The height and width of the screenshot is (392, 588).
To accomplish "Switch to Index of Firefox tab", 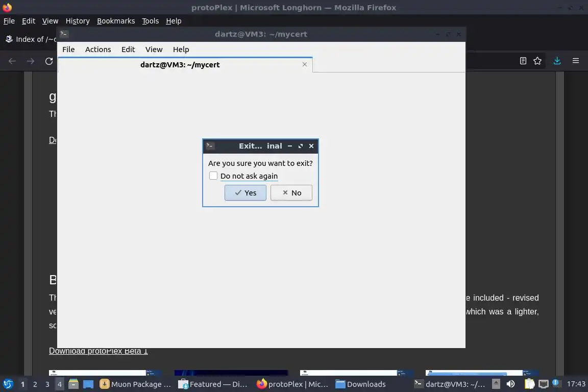I will tap(31, 39).
